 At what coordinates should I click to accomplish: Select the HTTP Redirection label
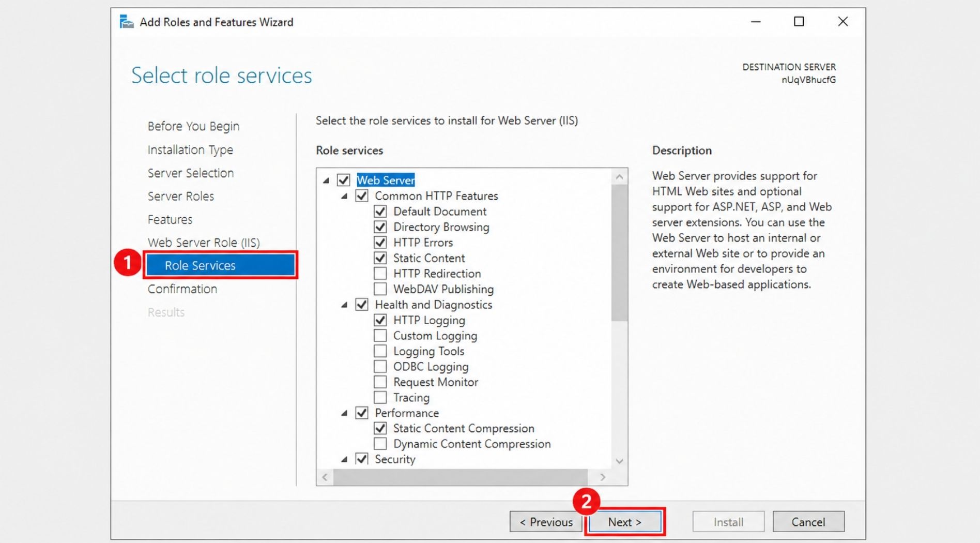click(x=437, y=274)
